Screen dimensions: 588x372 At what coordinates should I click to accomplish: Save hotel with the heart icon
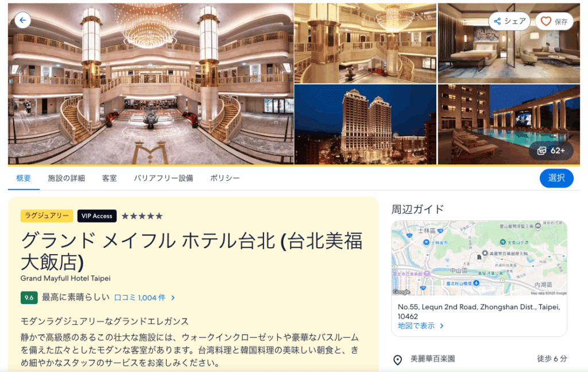pyautogui.click(x=546, y=21)
